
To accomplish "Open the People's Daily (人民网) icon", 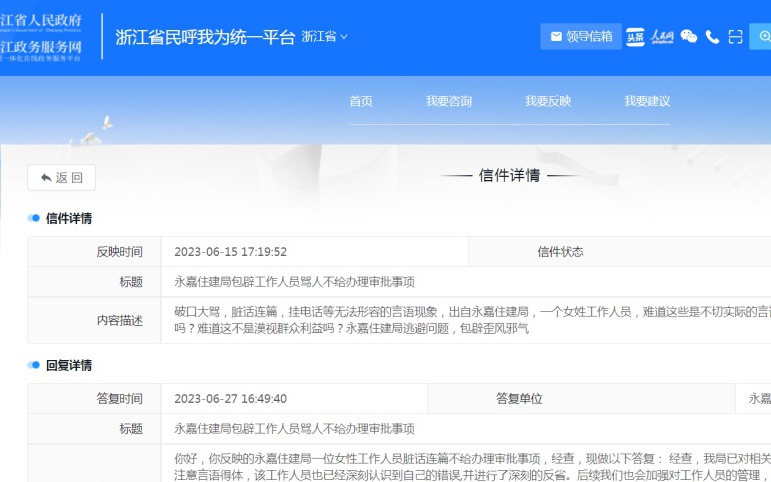I will (x=662, y=37).
